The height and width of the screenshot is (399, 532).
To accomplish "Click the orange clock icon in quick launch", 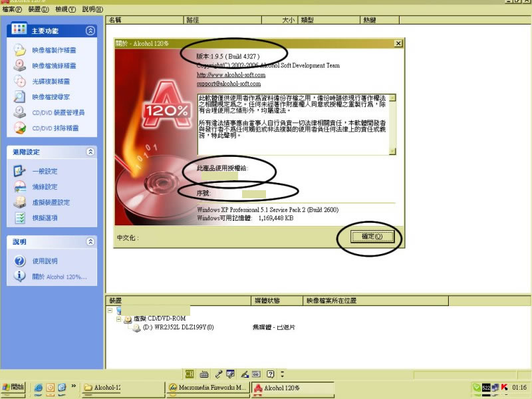I will 51,387.
